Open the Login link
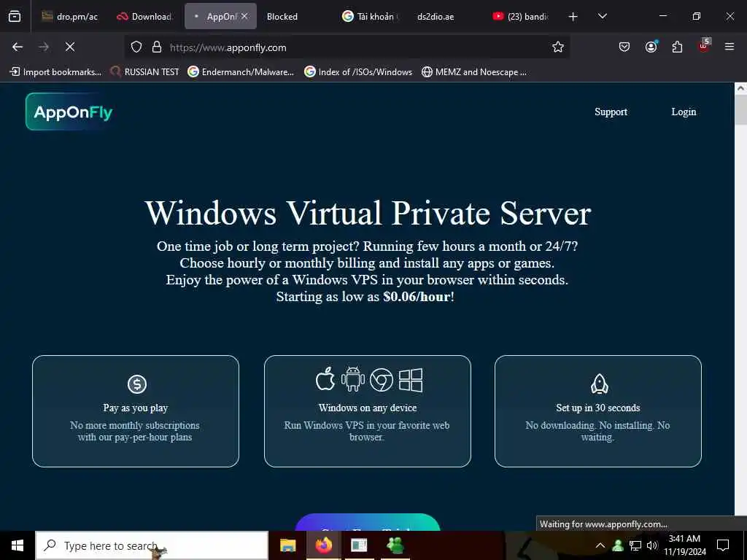 (x=684, y=112)
